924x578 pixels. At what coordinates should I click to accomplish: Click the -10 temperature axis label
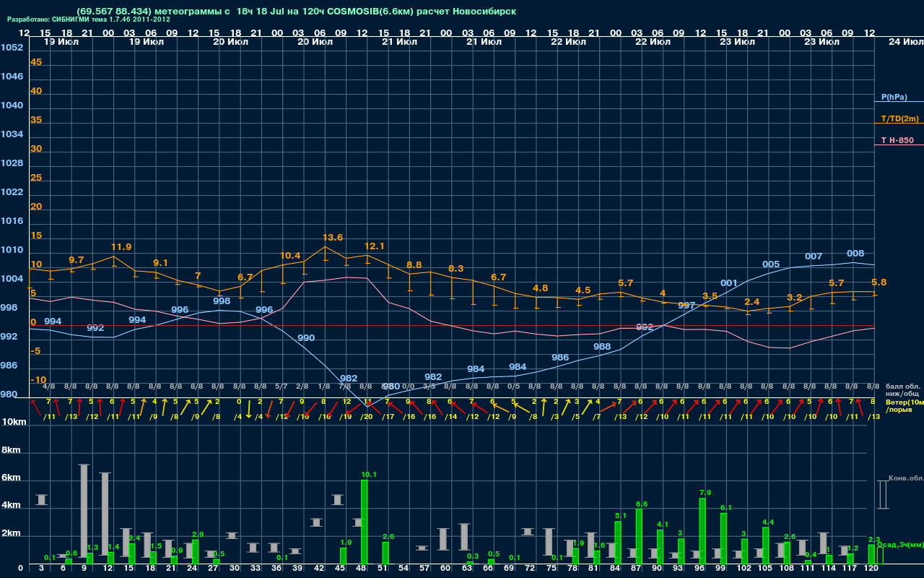(x=38, y=380)
